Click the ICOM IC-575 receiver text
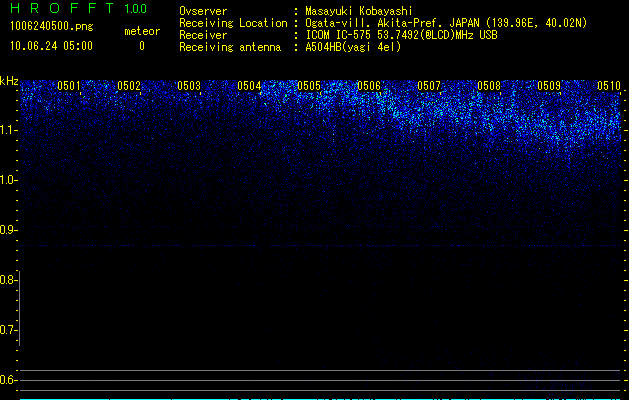 401,35
